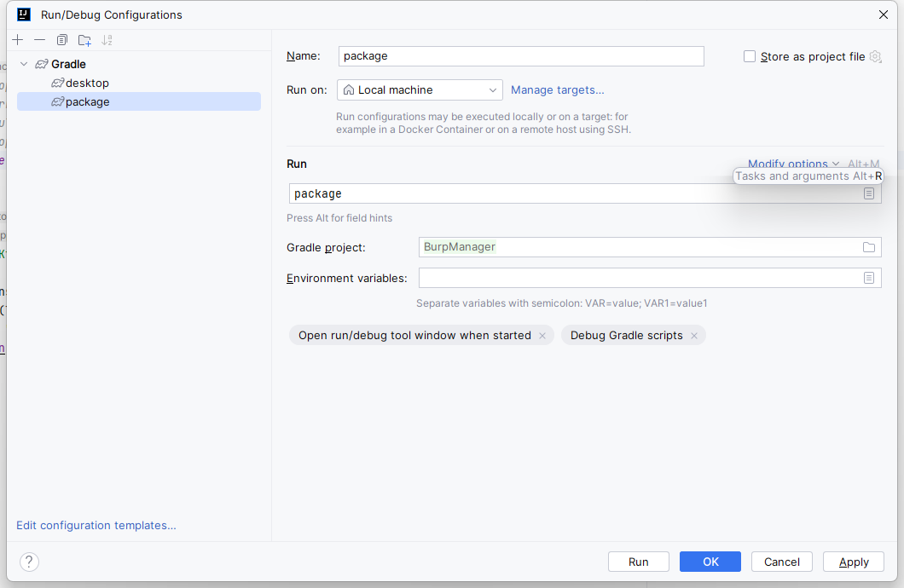Image resolution: width=904 pixels, height=588 pixels.
Task: Click the Sort Configurations alphabetically icon
Action: 107,40
